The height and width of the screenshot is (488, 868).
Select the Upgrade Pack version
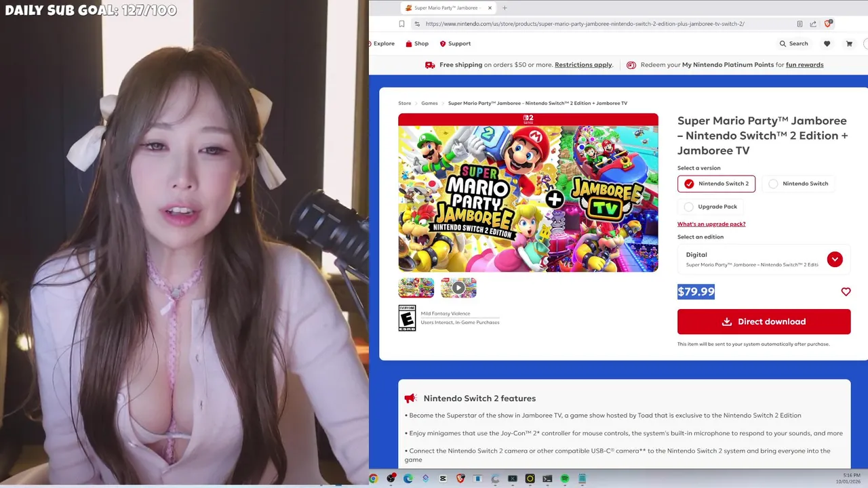[711, 207]
